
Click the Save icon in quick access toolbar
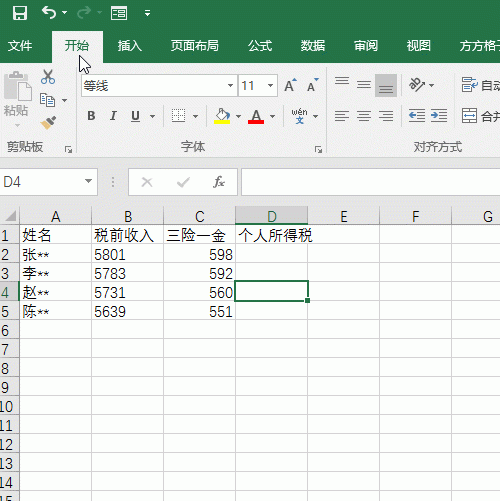[x=20, y=13]
